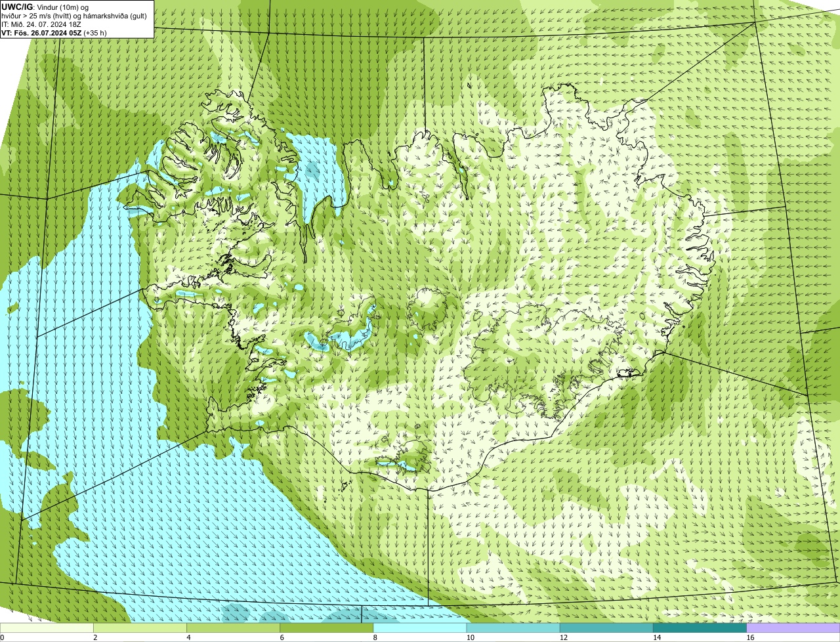840x642 pixels.
Task: Pick the teal 12–14 m/s legend swatch
Action: click(x=606, y=628)
